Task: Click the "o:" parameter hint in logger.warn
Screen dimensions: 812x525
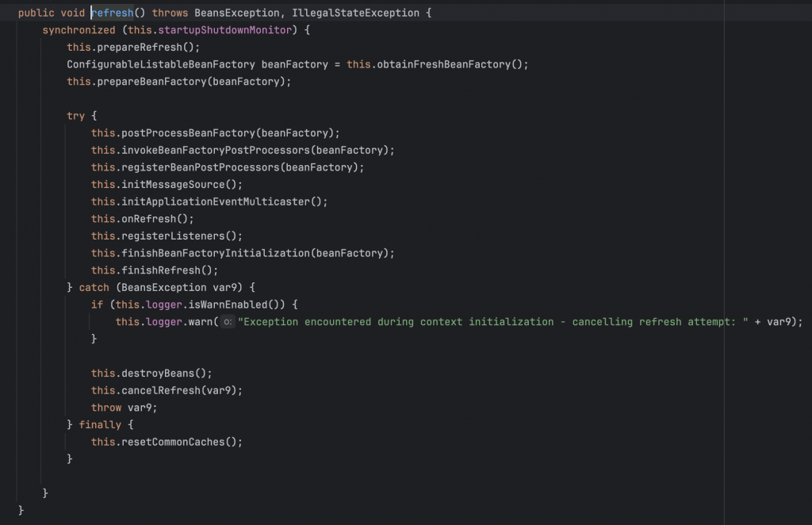Action: click(x=227, y=322)
